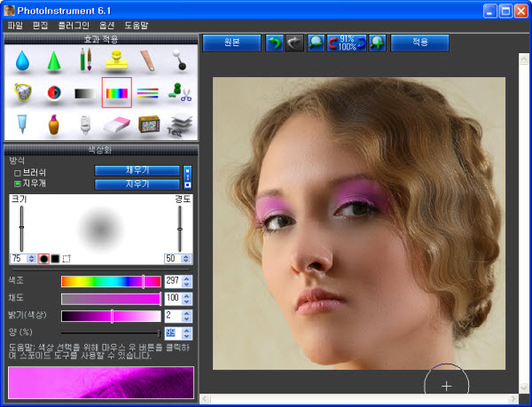Open the 파일 menu
This screenshot has width=532, height=407.
pos(15,26)
